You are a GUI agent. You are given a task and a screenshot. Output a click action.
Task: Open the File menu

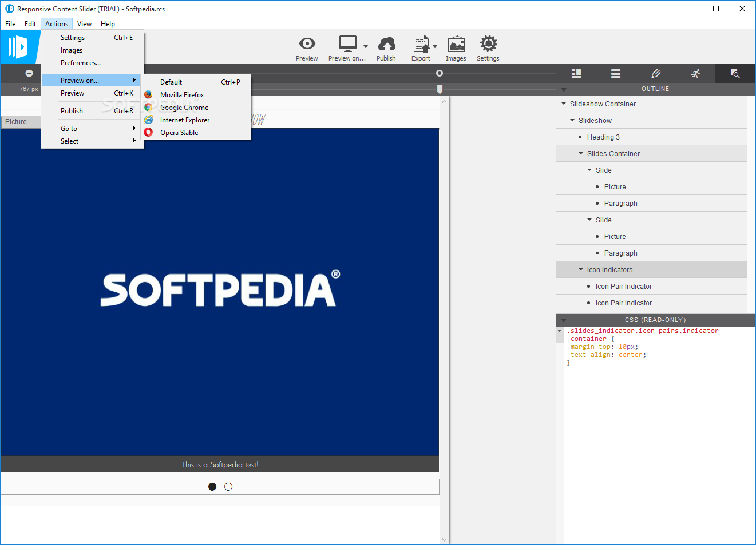pos(10,24)
